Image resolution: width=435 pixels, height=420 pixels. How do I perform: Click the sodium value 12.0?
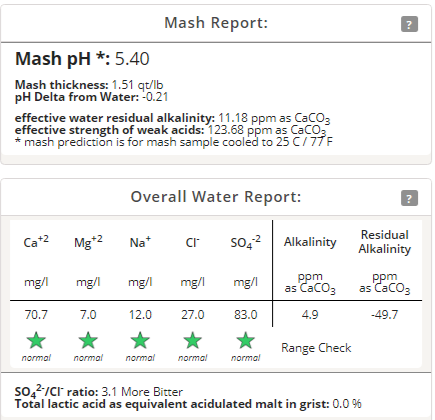tap(140, 315)
